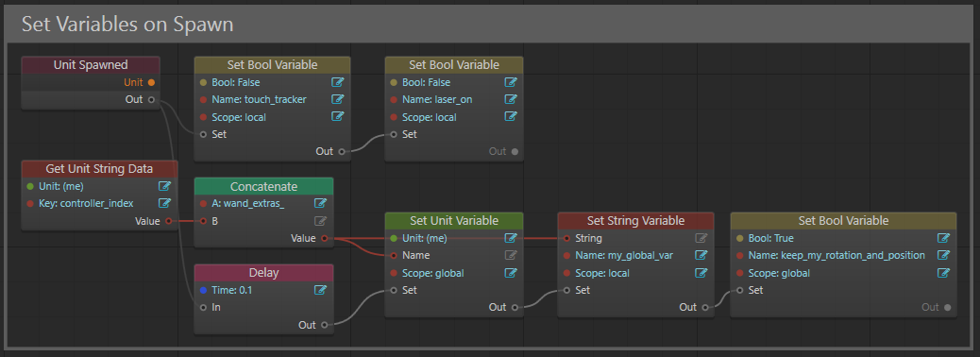Click the Set input port on laser_on node

393,134
